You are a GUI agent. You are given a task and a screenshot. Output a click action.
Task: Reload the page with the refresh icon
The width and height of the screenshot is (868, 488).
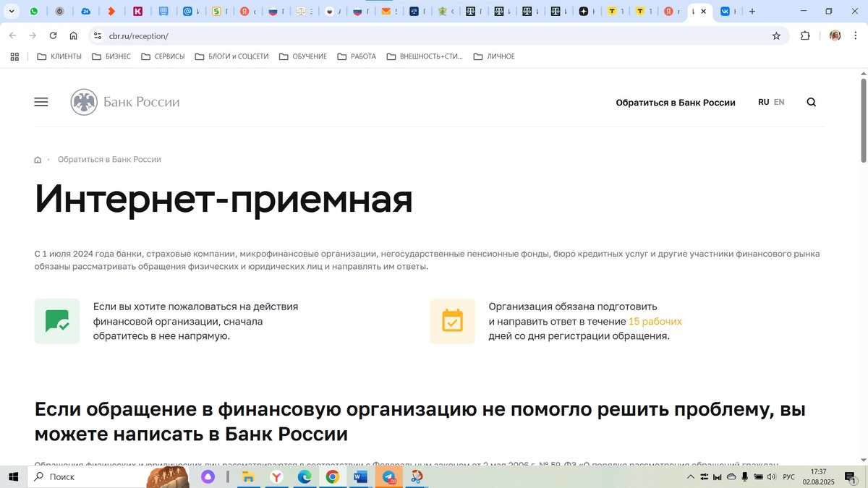51,35
